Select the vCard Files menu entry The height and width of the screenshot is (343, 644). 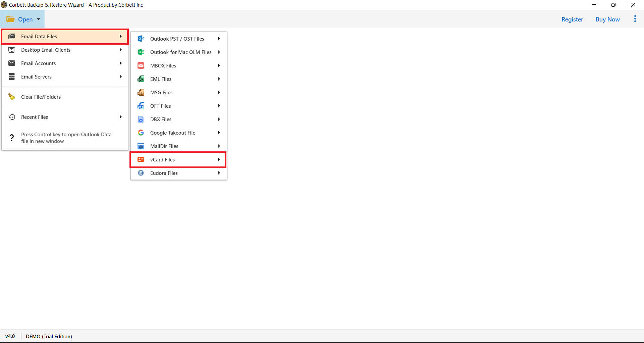pos(178,159)
